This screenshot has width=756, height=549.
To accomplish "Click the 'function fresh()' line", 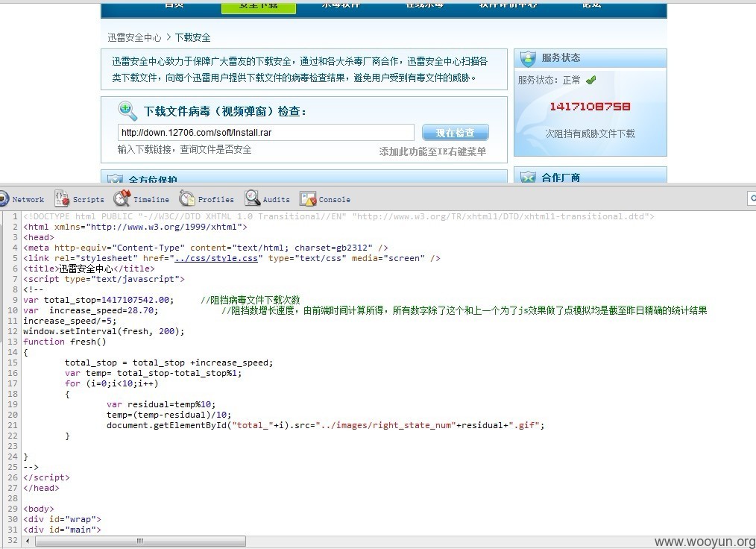I will [x=65, y=342].
